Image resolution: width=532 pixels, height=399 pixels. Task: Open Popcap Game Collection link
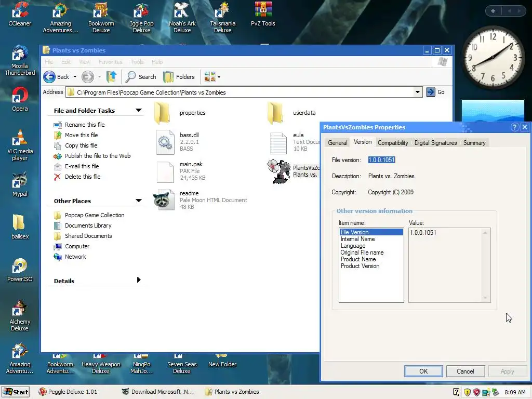tap(95, 215)
